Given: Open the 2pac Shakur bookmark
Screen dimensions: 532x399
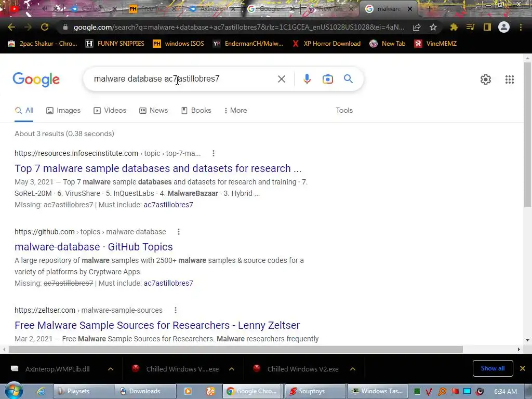Looking at the screenshot, I should click(43, 44).
